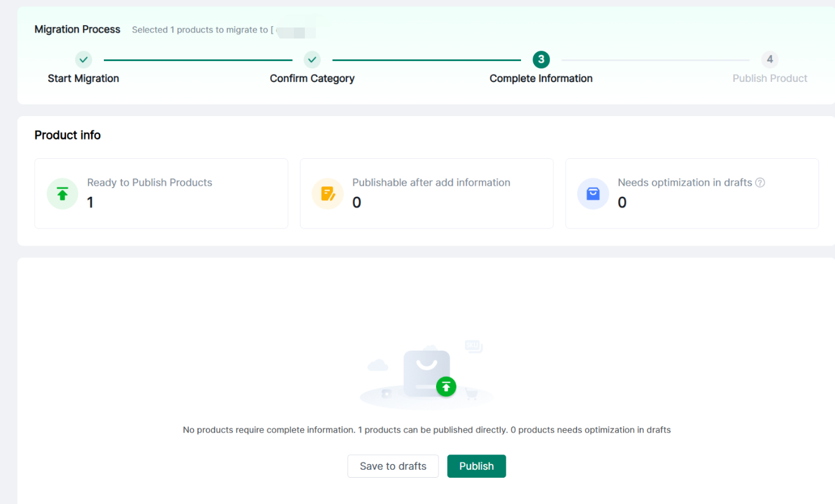Click the Confirm Category checkmark step icon

click(312, 60)
